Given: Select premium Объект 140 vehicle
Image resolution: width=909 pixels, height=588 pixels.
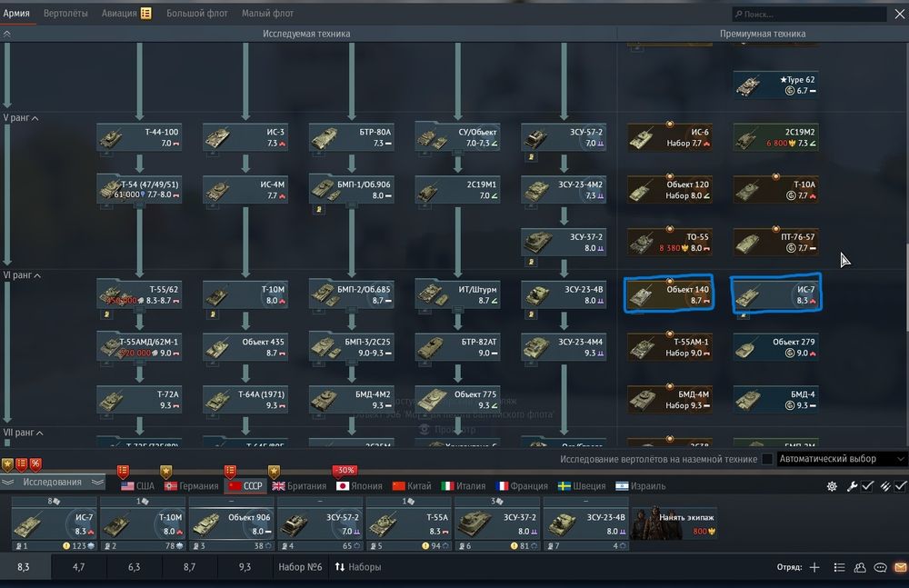Looking at the screenshot, I should [x=670, y=294].
